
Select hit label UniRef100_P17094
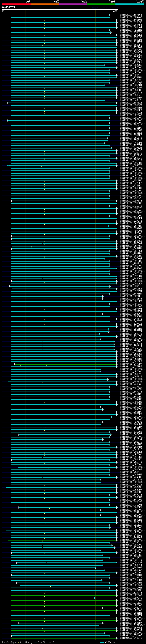(x=131, y=291)
